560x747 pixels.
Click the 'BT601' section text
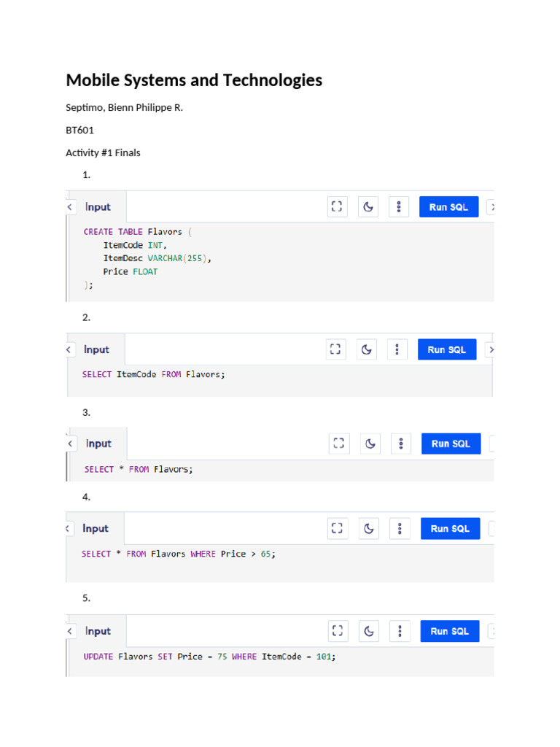80,130
